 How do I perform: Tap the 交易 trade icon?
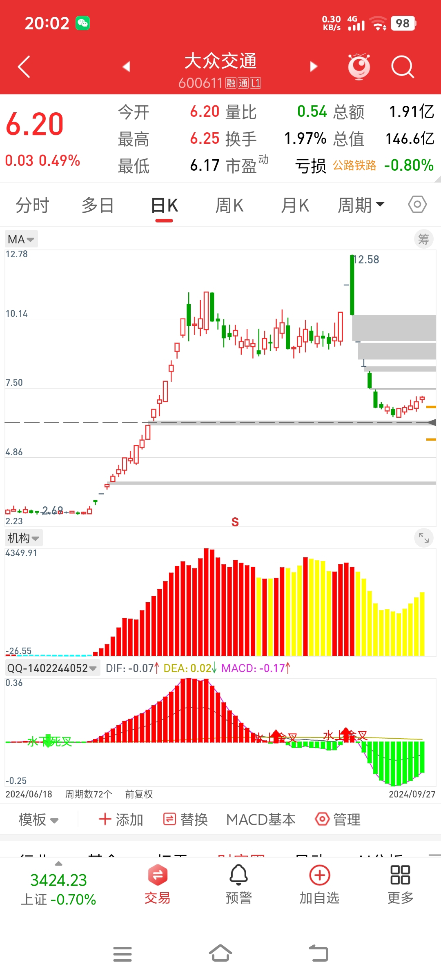(x=157, y=884)
